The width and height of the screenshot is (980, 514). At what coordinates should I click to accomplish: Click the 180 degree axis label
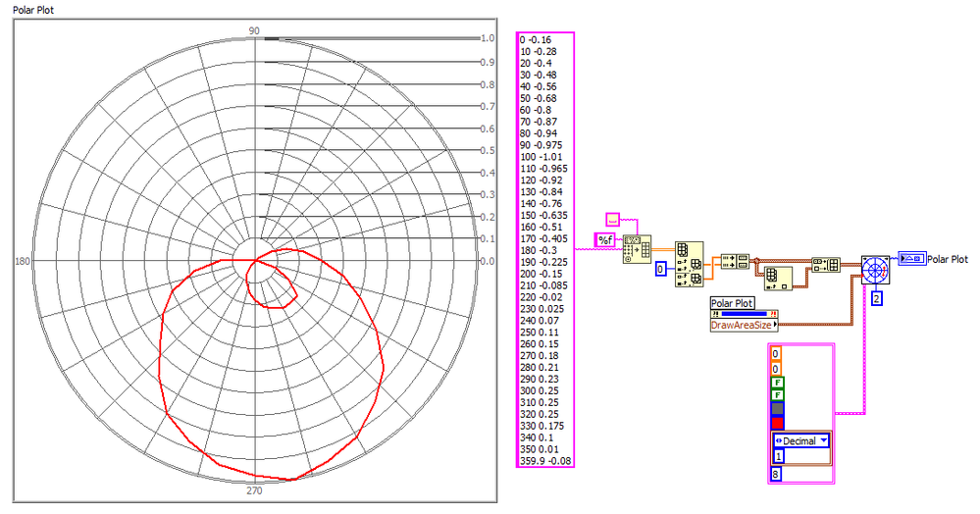(x=23, y=261)
